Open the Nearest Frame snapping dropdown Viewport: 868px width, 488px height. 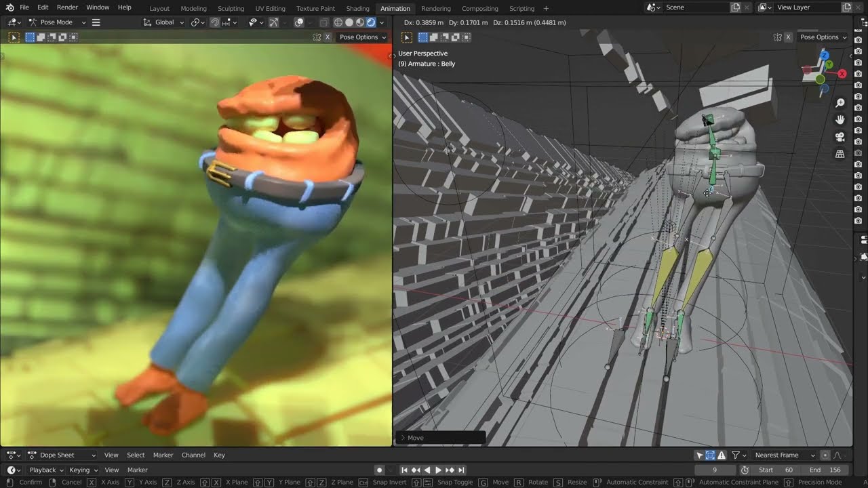(785, 455)
